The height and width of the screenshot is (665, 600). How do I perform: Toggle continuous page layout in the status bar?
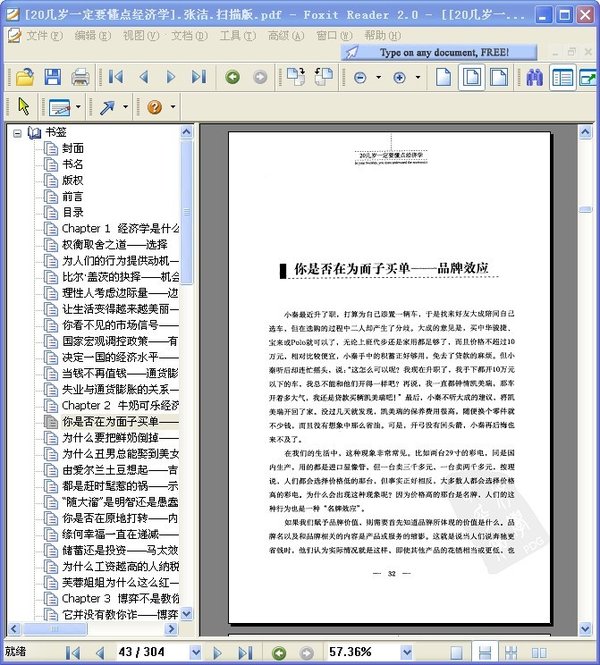[484, 652]
